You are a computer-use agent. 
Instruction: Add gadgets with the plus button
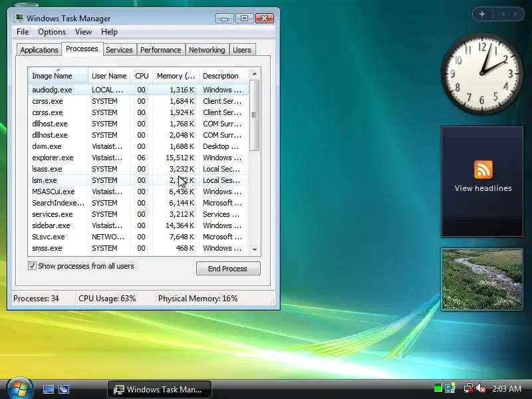click(481, 14)
